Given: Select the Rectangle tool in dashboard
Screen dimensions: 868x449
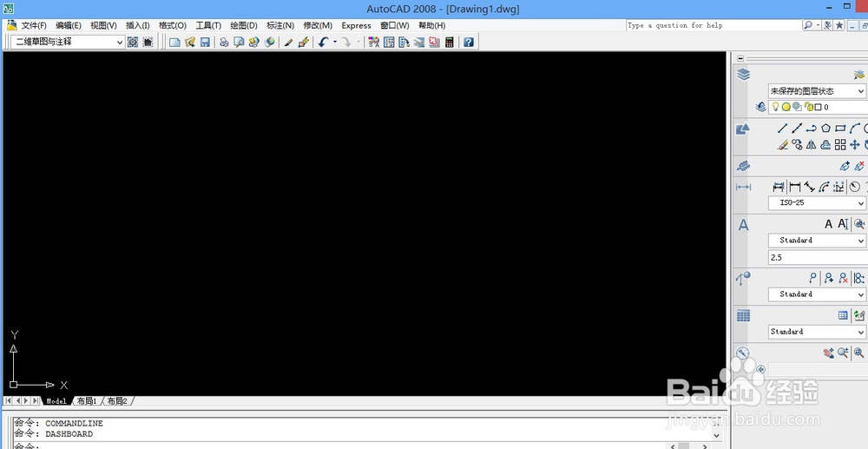Looking at the screenshot, I should [x=840, y=129].
